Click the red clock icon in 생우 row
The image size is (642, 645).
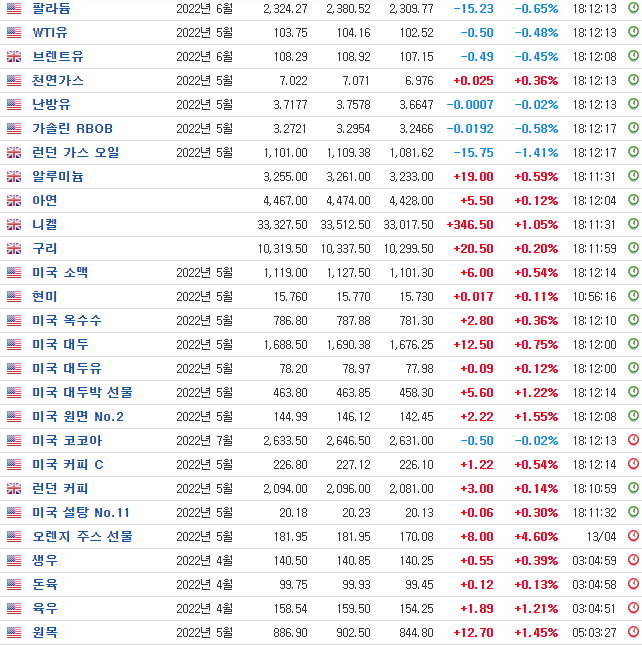633,559
